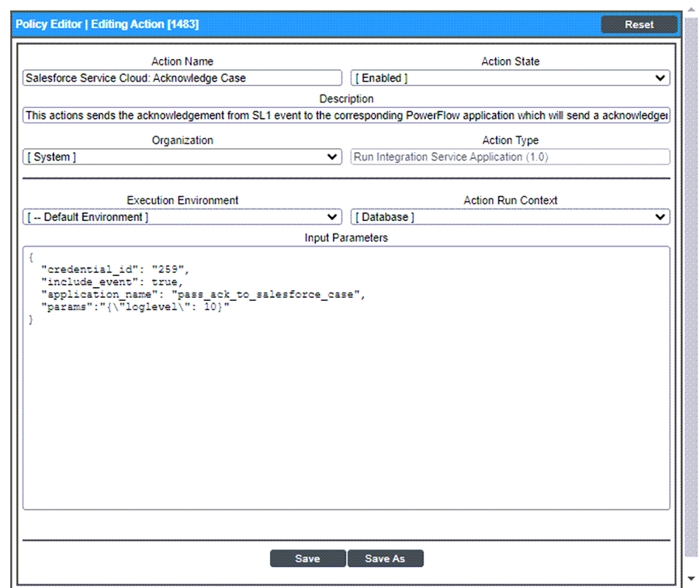Click inside the Input Parameters text area

(x=346, y=378)
